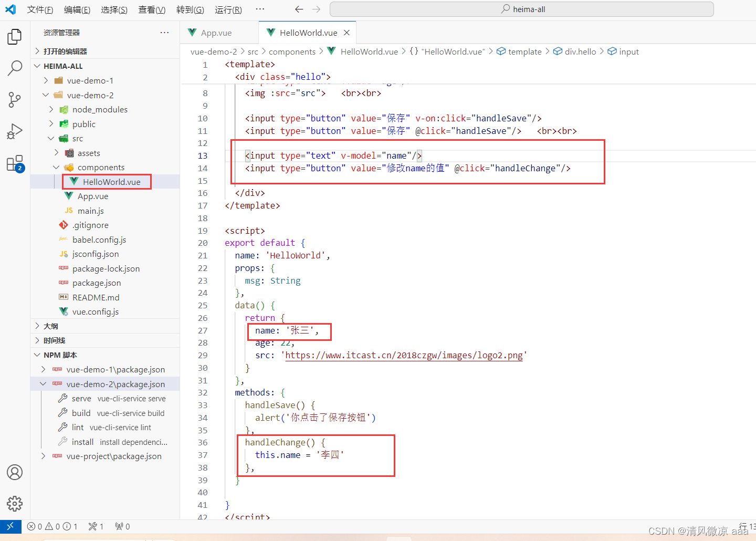Collapse the components folder
The width and height of the screenshot is (756, 541).
pyautogui.click(x=105, y=167)
